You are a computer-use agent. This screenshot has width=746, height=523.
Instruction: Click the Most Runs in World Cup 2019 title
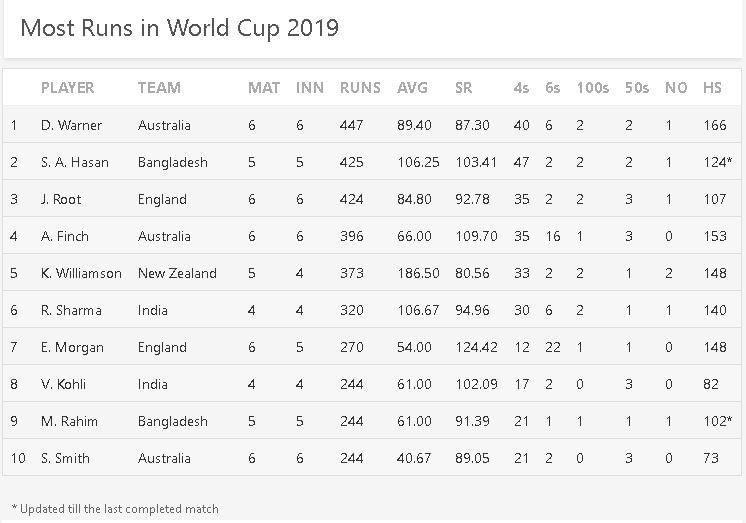(180, 27)
